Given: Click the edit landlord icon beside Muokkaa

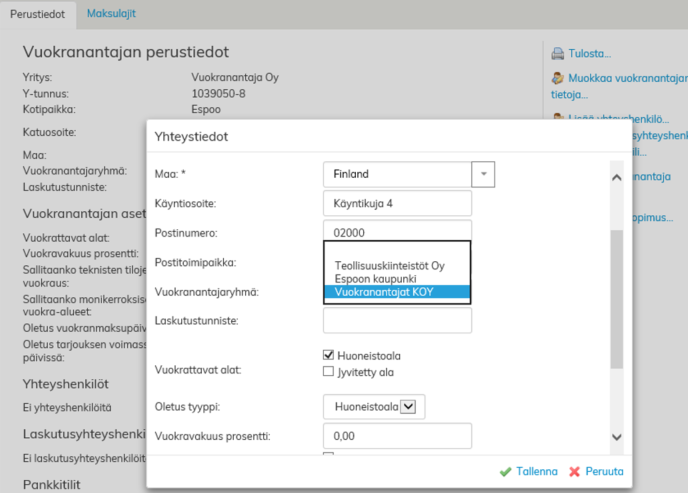Looking at the screenshot, I should point(557,78).
